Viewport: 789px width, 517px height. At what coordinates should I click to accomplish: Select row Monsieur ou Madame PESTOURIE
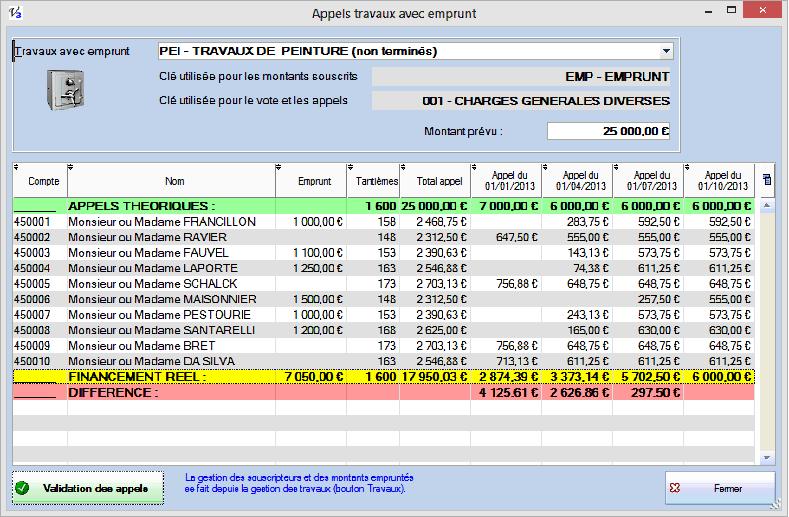[x=383, y=315]
